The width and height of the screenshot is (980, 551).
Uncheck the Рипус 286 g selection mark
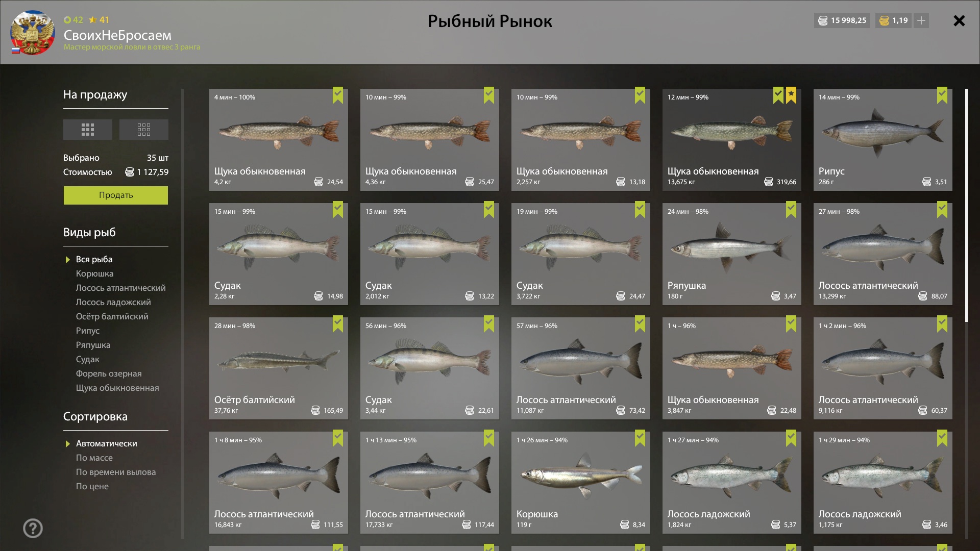click(x=942, y=95)
